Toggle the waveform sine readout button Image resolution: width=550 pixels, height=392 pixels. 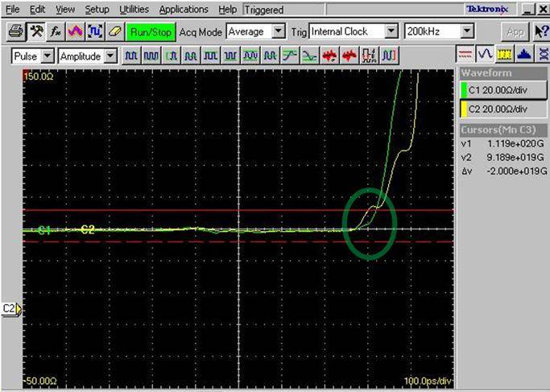[x=485, y=55]
